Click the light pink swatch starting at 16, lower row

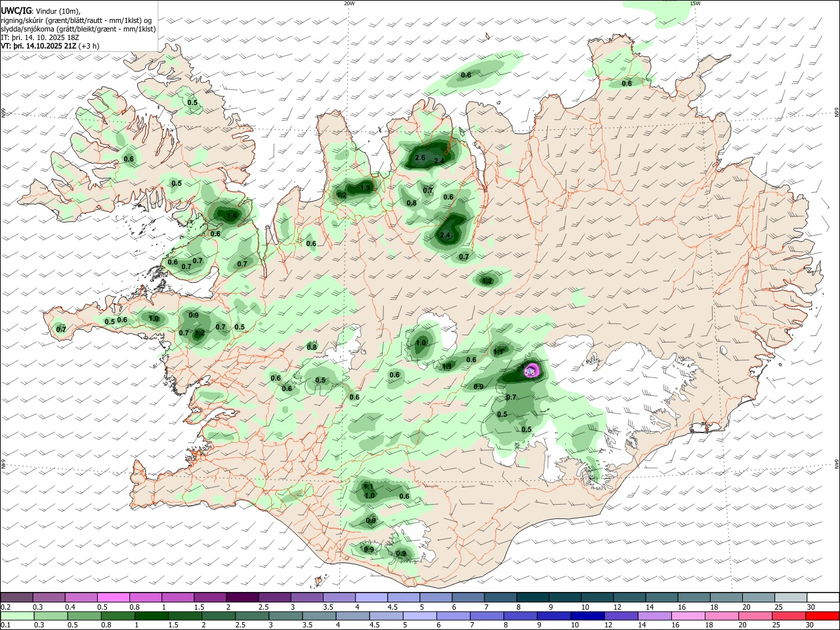point(687,616)
